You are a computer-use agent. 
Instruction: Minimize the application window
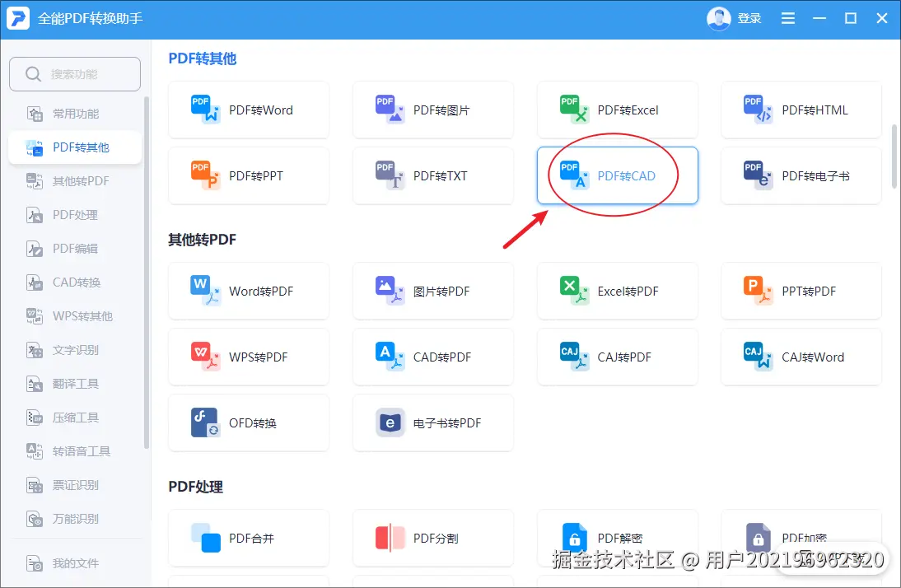[x=819, y=18]
